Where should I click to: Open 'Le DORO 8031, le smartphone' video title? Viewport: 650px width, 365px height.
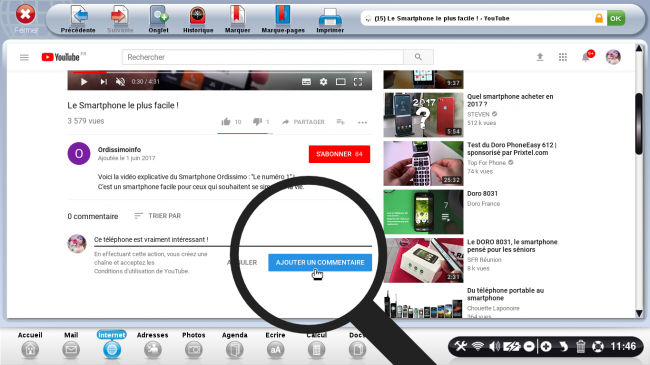512,246
